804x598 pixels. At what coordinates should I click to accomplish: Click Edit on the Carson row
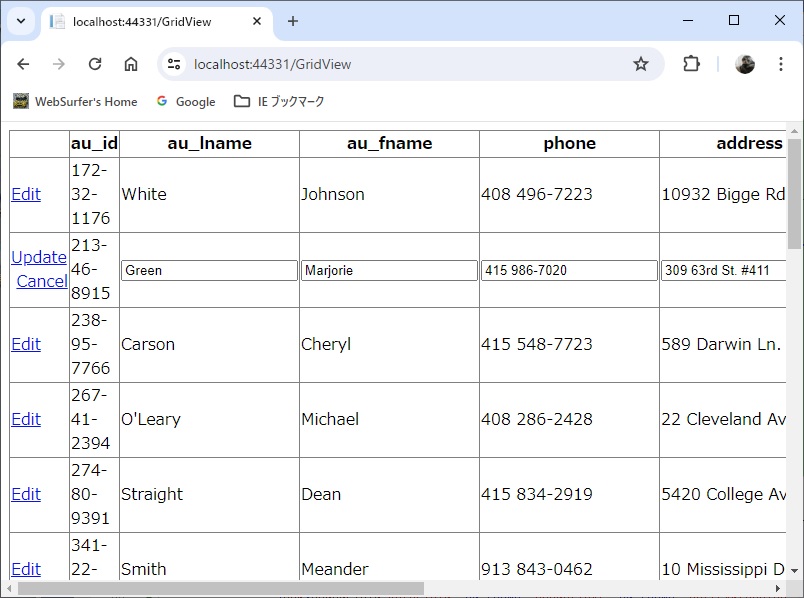click(25, 344)
